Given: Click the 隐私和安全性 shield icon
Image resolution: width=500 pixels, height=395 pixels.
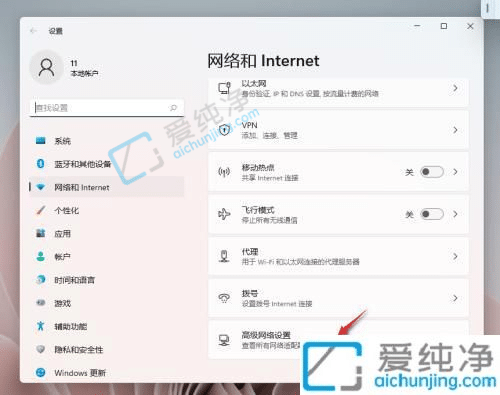Looking at the screenshot, I should click(x=41, y=349).
